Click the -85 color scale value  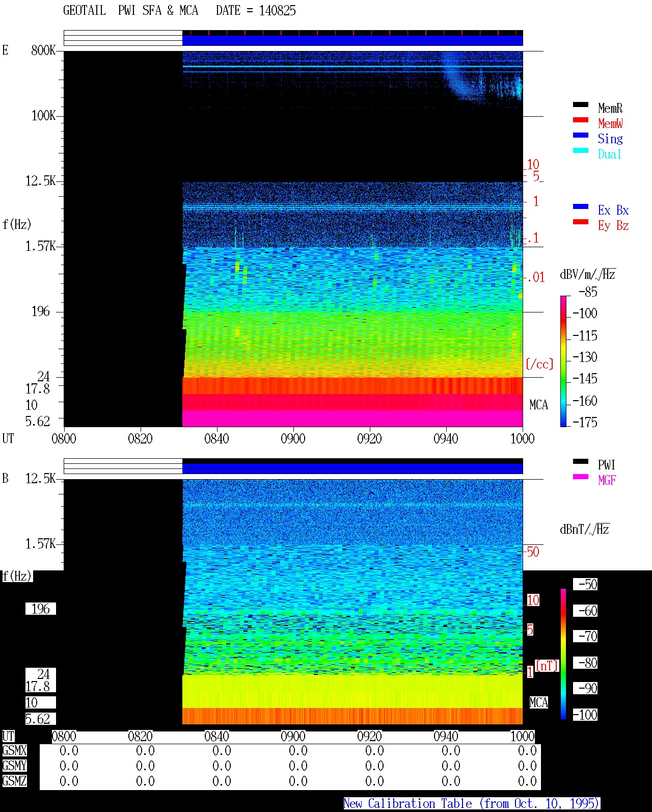(x=588, y=293)
